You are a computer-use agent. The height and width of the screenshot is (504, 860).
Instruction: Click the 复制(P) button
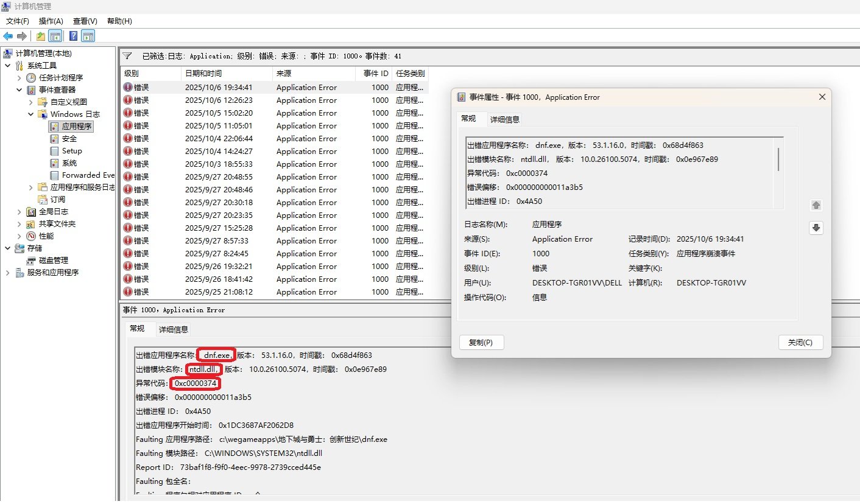coord(481,343)
